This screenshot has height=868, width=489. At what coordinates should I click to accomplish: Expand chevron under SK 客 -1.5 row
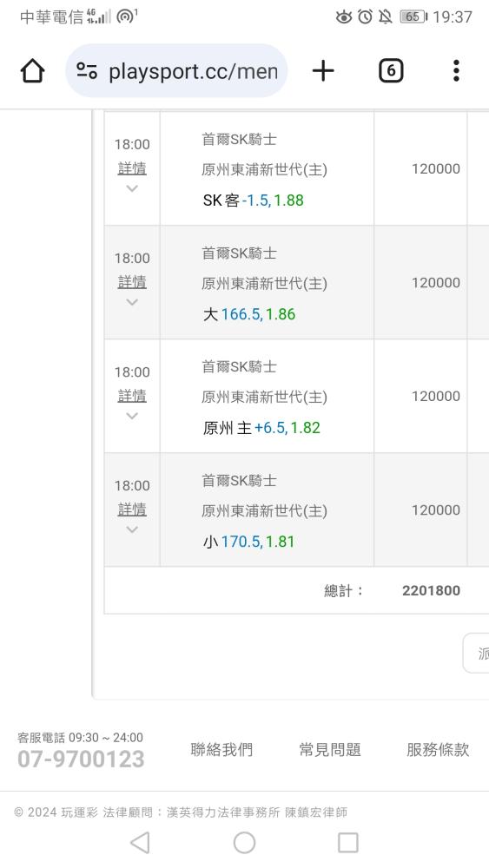pyautogui.click(x=132, y=188)
